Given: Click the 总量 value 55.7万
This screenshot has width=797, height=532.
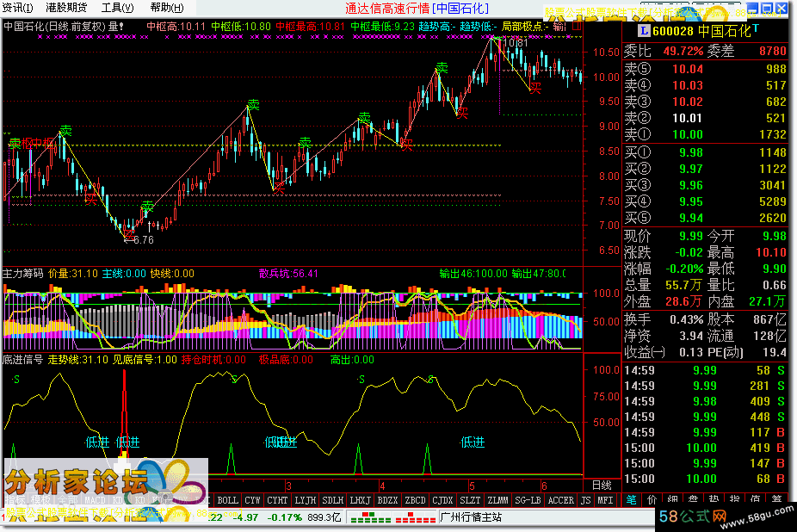Looking at the screenshot, I should [x=683, y=285].
